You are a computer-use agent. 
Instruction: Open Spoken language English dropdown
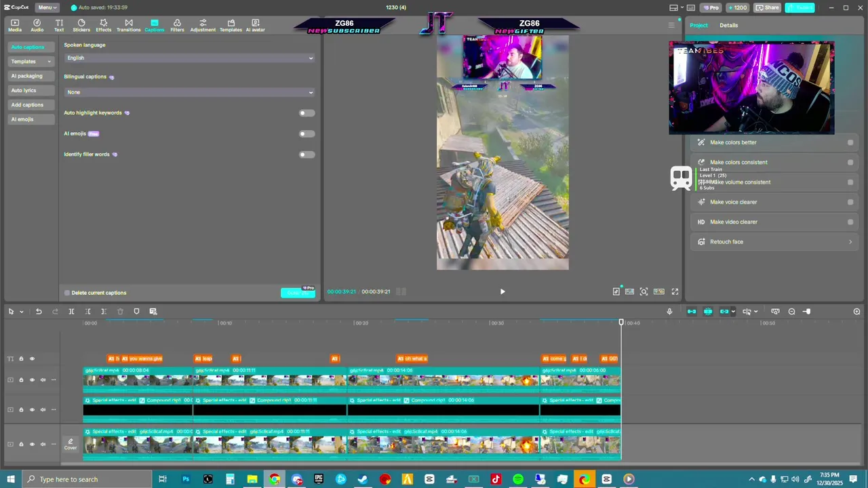(190, 58)
